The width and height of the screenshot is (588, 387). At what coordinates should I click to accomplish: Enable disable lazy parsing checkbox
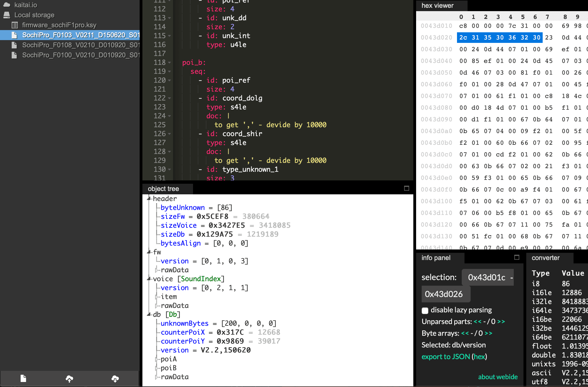tap(425, 310)
